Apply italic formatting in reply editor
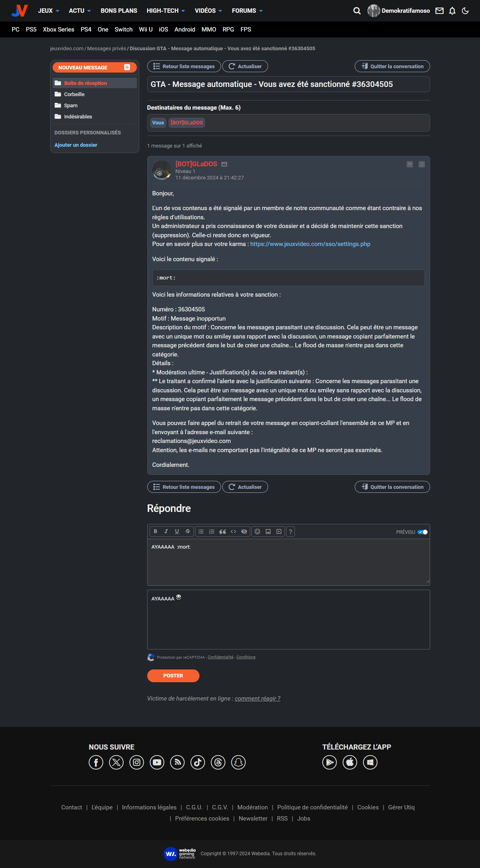The width and height of the screenshot is (480, 868). tap(166, 531)
